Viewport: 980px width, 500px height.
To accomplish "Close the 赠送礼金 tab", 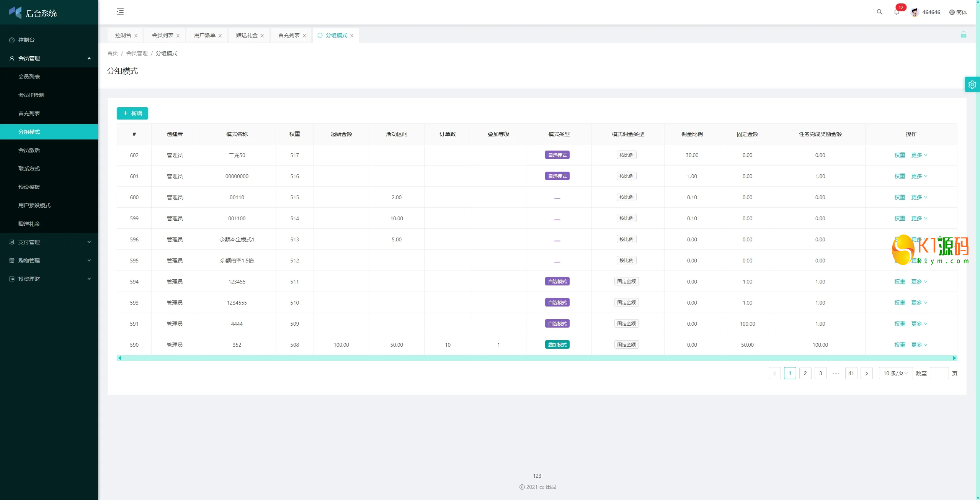I will coord(262,36).
